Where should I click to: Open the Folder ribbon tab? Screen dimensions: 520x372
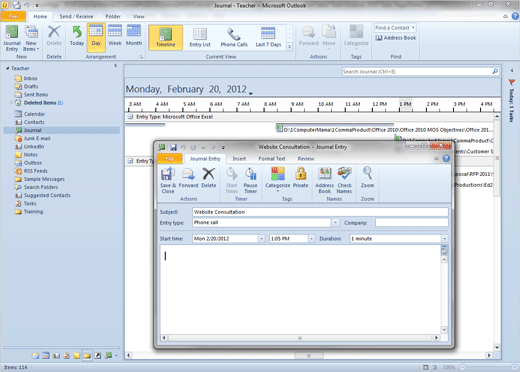pyautogui.click(x=113, y=16)
